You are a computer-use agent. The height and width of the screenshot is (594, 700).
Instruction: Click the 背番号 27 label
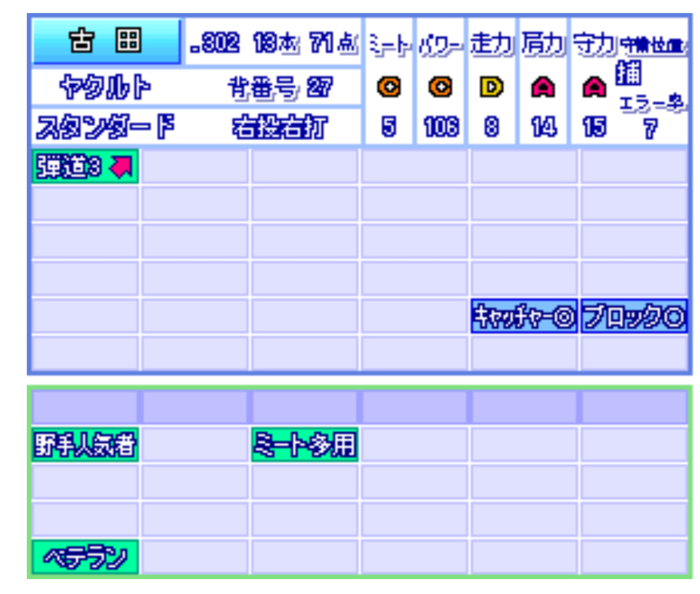pos(279,89)
